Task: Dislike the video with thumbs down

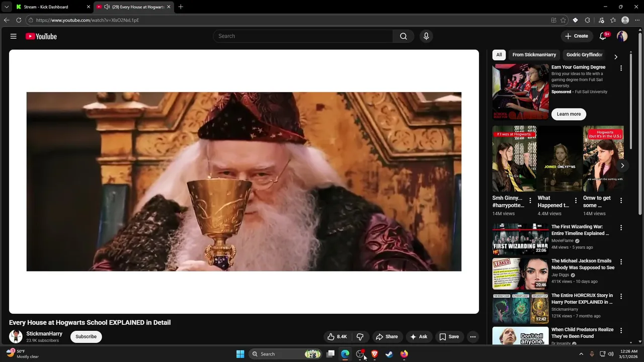Action: [x=360, y=337]
